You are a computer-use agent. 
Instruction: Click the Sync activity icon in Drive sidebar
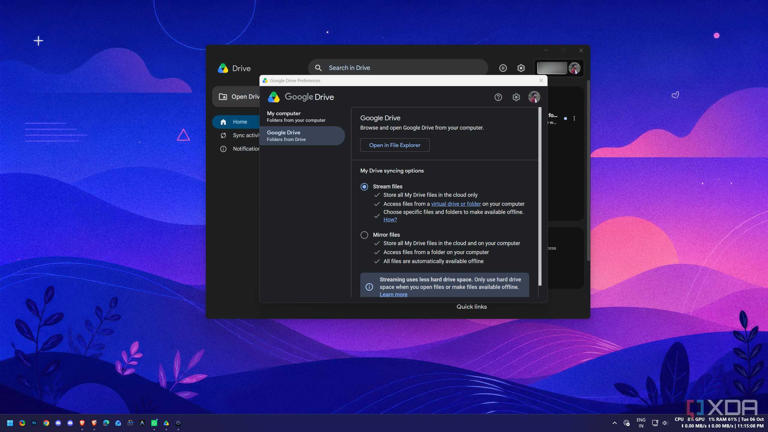coord(223,135)
